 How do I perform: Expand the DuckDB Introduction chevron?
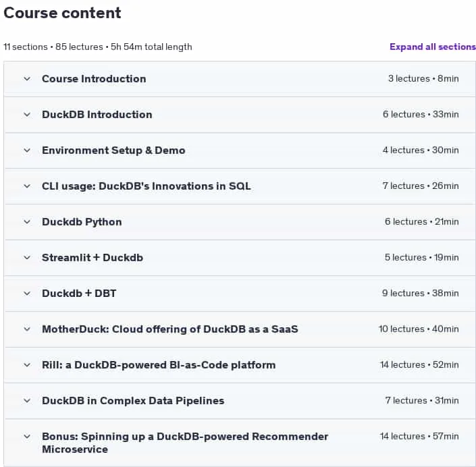(x=27, y=115)
